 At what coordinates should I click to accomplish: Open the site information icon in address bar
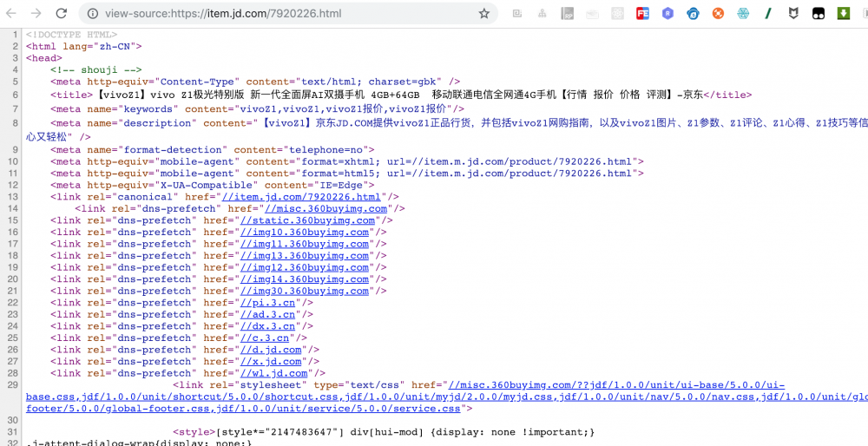[93, 13]
